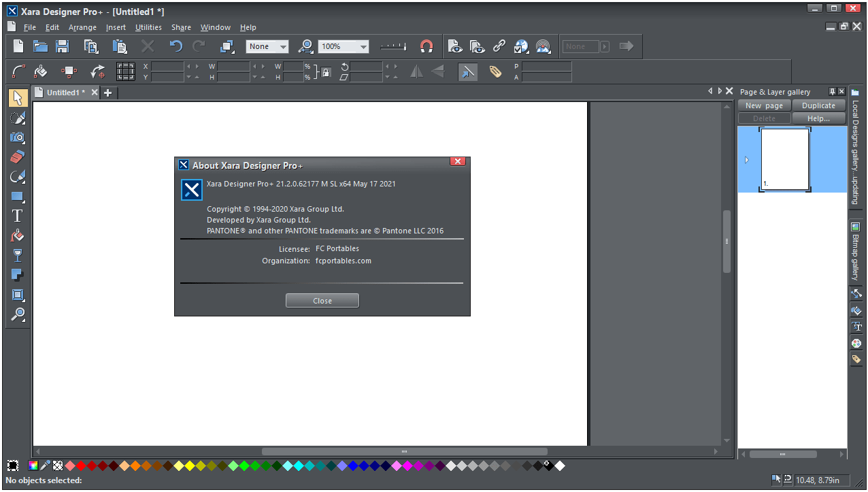The image size is (868, 492).
Task: Select the Eraser tool
Action: point(18,157)
